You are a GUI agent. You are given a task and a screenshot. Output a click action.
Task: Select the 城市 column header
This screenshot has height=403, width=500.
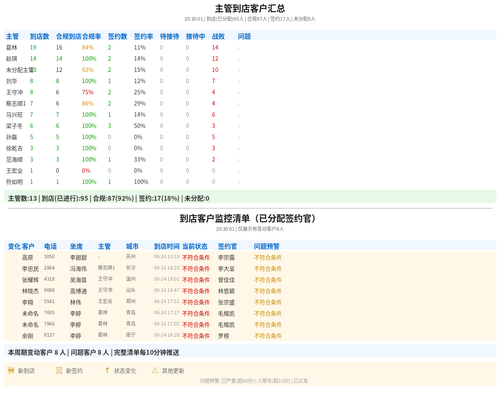(132, 246)
